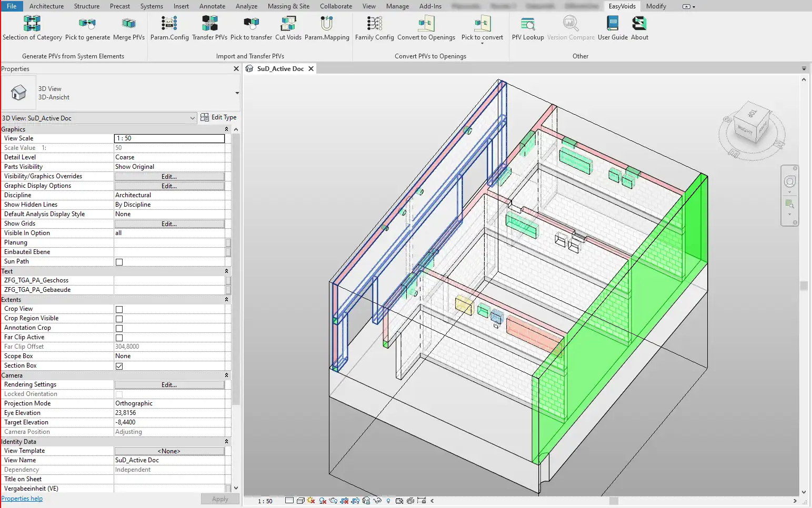
Task: Switch to the Architecture ribbon tab
Action: pyautogui.click(x=46, y=6)
